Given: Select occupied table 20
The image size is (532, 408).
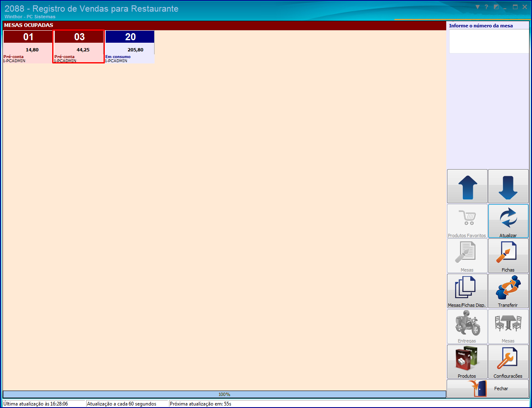Looking at the screenshot, I should (x=130, y=46).
